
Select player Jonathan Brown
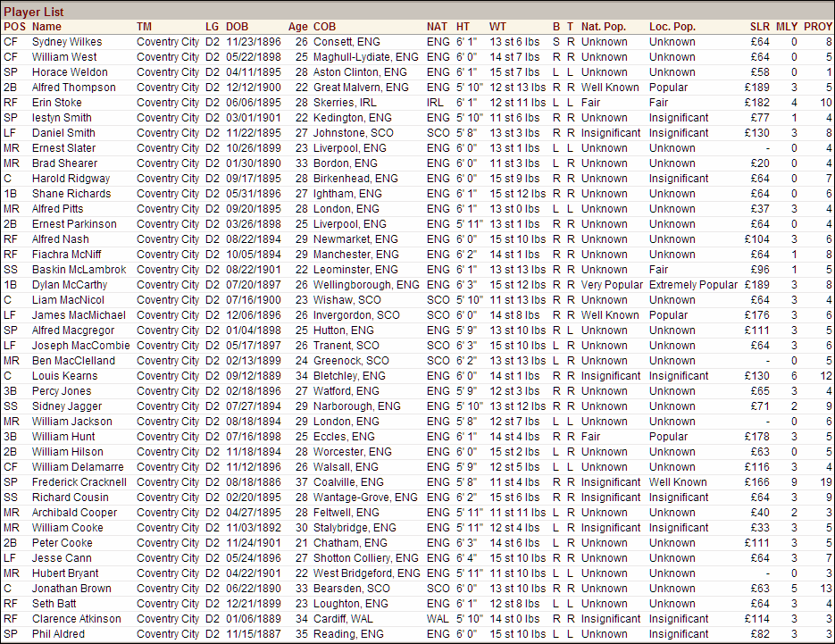pos(71,589)
